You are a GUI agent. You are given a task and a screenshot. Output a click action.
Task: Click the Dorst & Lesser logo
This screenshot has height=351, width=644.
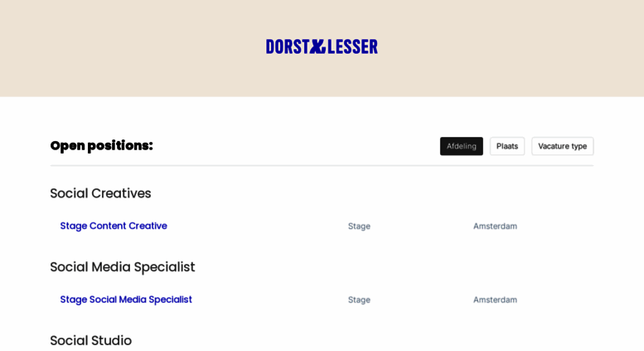click(x=322, y=46)
